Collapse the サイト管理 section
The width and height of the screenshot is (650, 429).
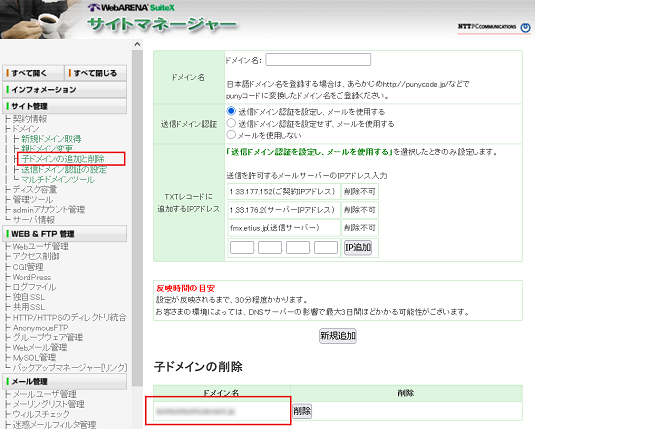pyautogui.click(x=65, y=106)
